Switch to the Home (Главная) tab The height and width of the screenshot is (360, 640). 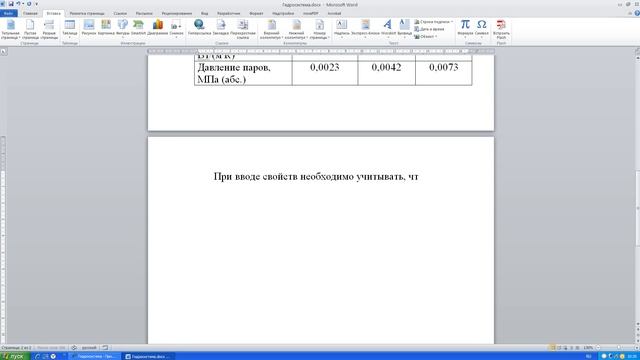pyautogui.click(x=30, y=13)
